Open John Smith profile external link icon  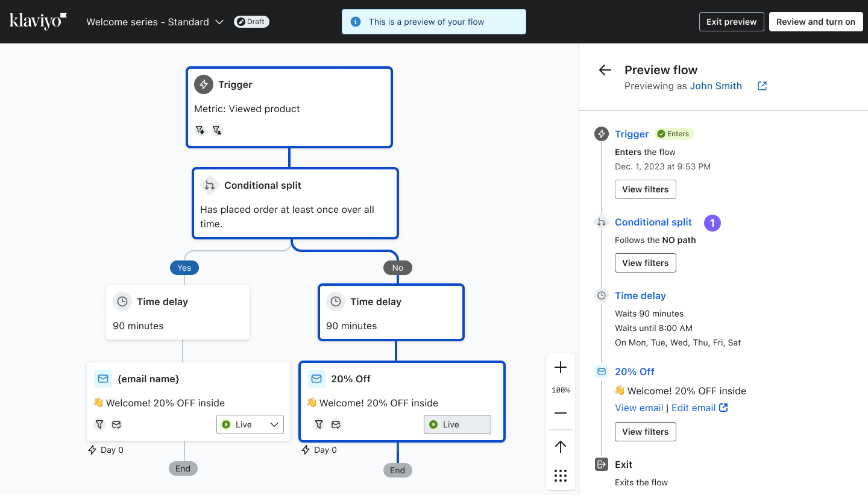(x=762, y=86)
